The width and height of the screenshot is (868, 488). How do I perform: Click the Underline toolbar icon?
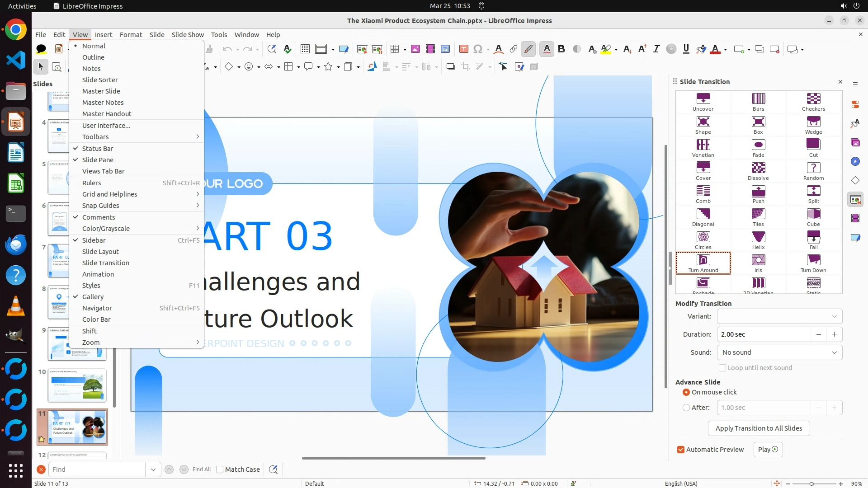click(x=686, y=49)
